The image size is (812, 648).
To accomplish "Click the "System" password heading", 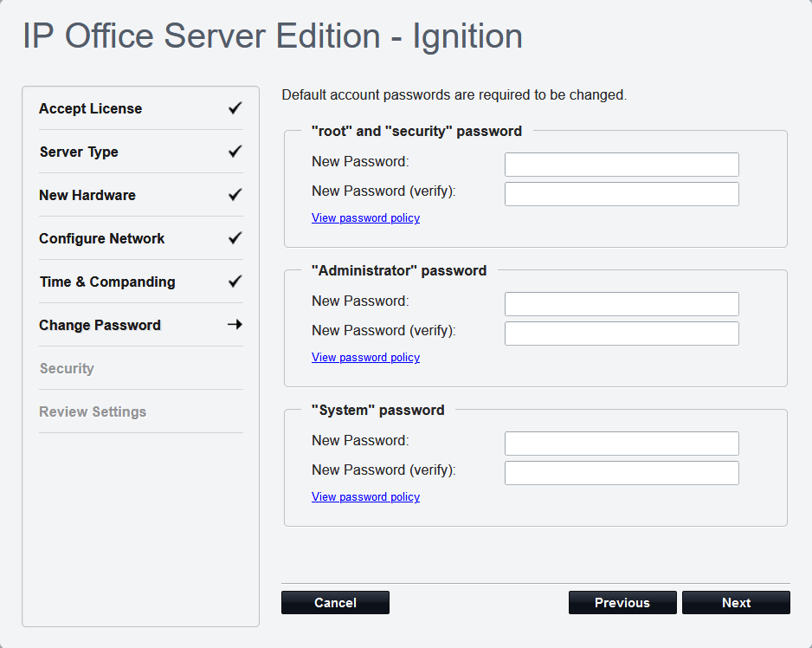I will pos(378,410).
